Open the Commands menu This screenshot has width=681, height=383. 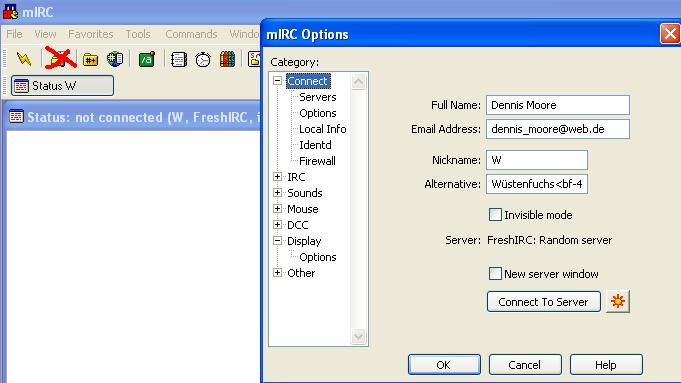[x=191, y=34]
